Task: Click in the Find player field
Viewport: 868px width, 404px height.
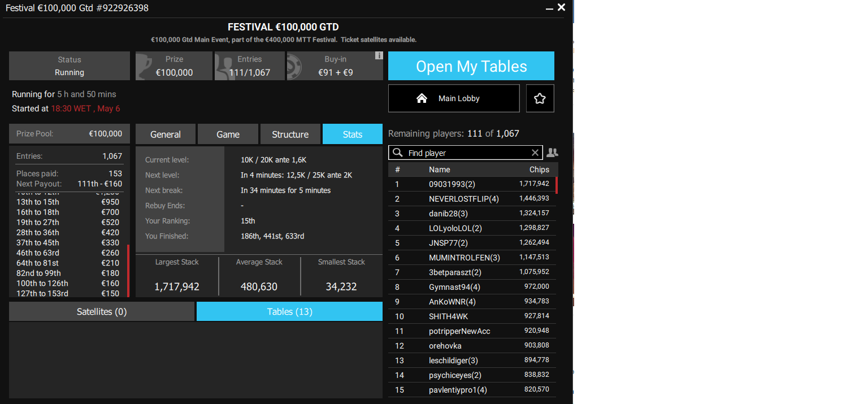Action: click(466, 153)
